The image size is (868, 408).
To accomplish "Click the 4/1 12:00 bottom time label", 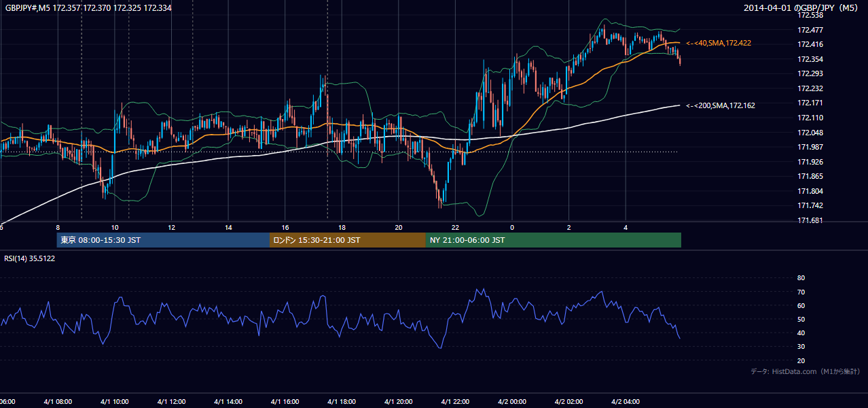I will [x=171, y=402].
